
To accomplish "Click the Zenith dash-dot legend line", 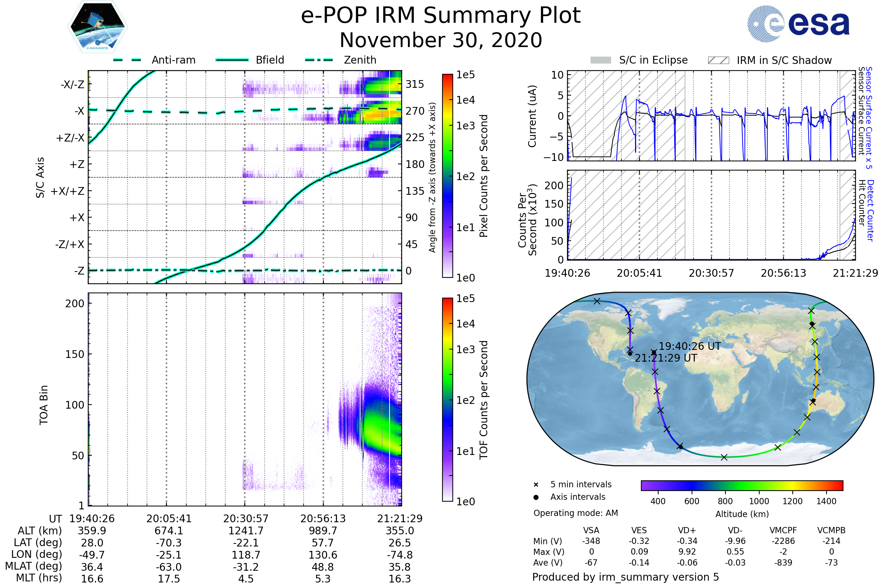I will click(319, 60).
